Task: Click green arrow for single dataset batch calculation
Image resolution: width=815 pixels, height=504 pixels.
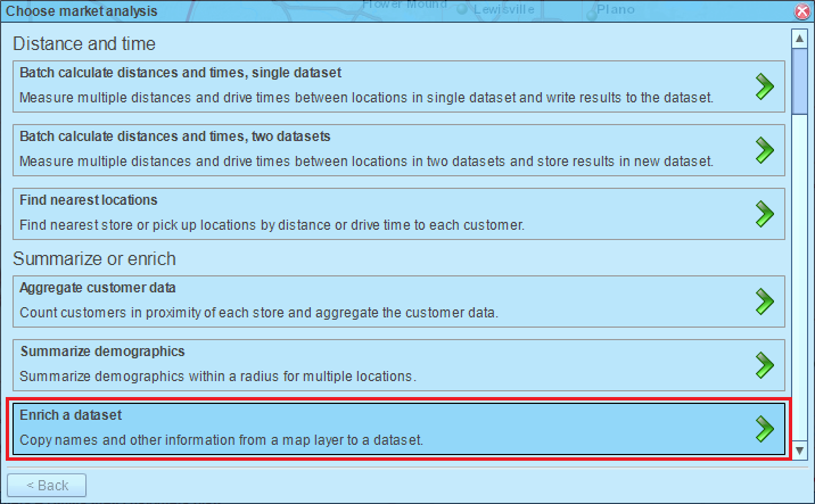Action: coord(764,87)
